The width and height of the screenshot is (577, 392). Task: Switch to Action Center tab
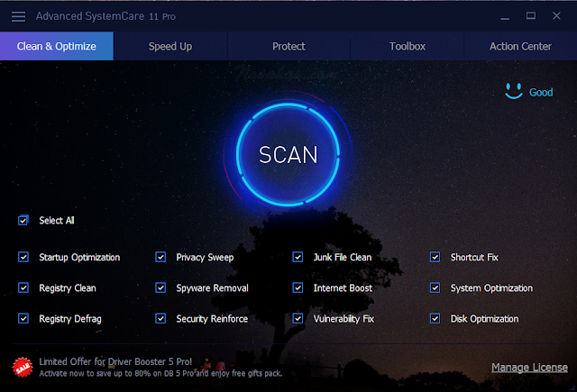[x=520, y=46]
